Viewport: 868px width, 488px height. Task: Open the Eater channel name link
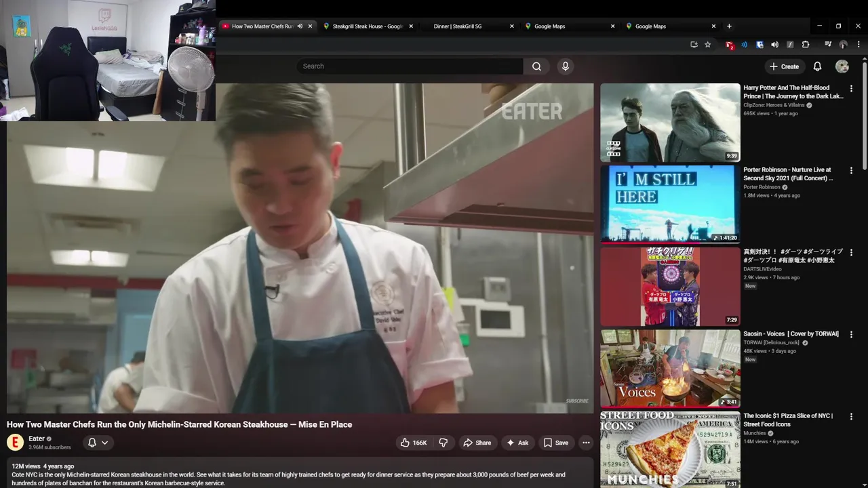(37, 439)
